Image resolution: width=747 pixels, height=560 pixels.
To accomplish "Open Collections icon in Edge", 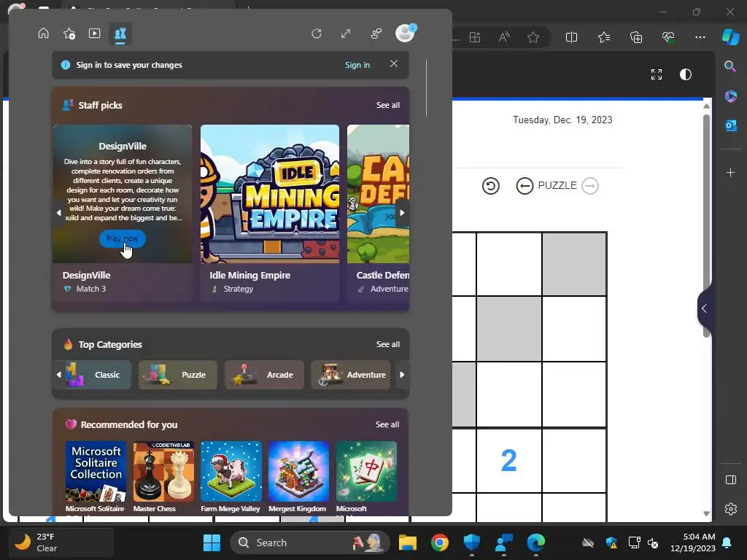I will (636, 37).
